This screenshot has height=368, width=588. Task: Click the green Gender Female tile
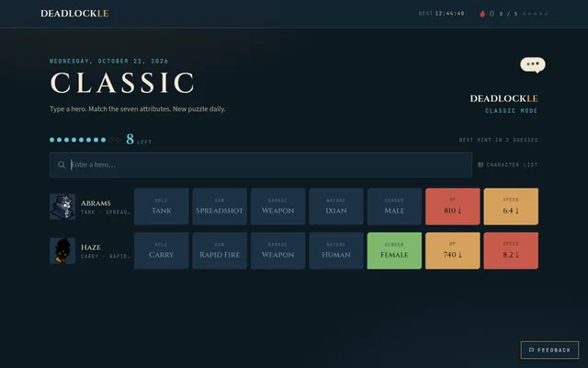394,250
